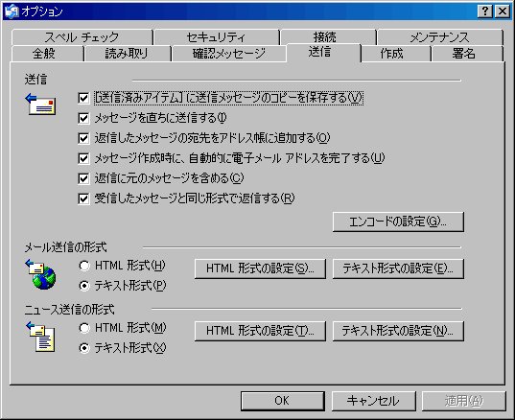Click the send envelope icon in 送信 section

pos(40,105)
